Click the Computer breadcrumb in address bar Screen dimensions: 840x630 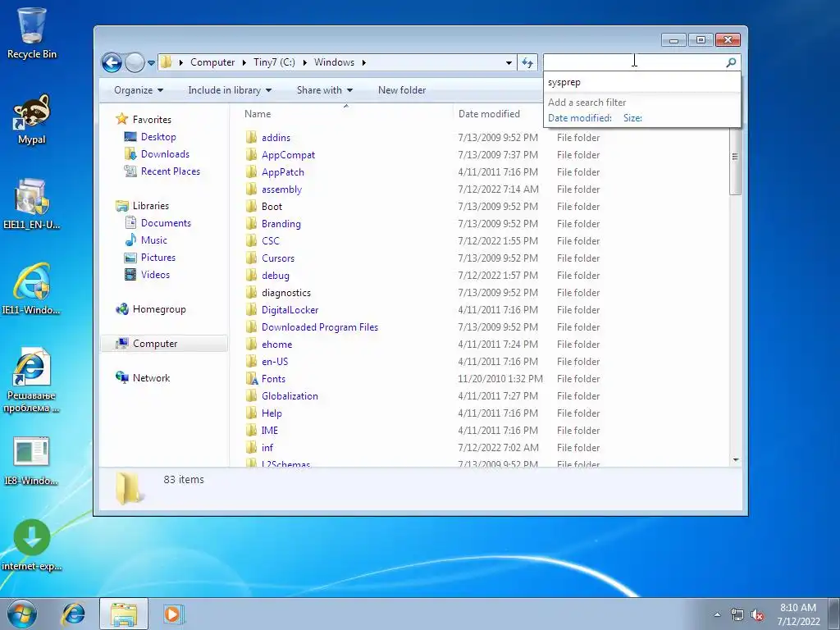click(212, 62)
